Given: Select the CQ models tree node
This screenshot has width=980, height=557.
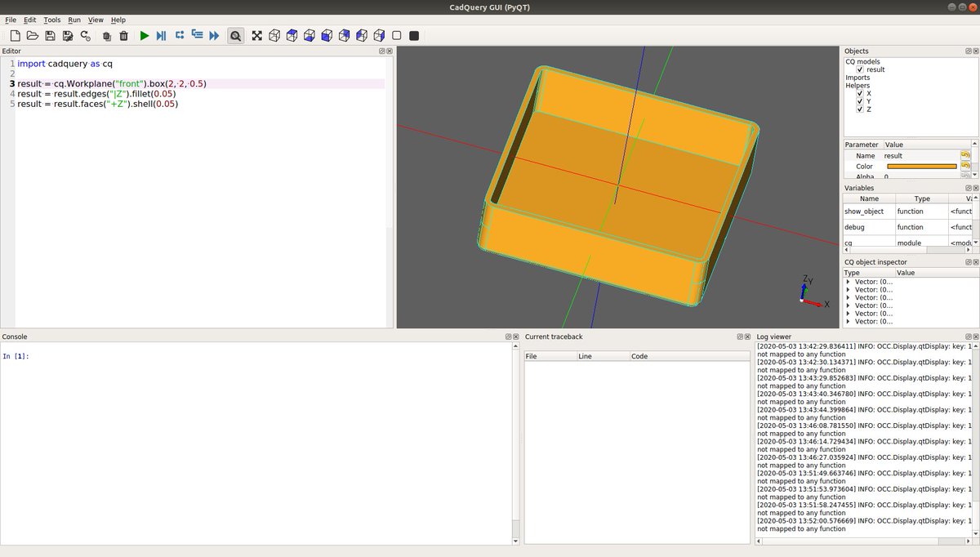Looking at the screenshot, I should pyautogui.click(x=862, y=62).
